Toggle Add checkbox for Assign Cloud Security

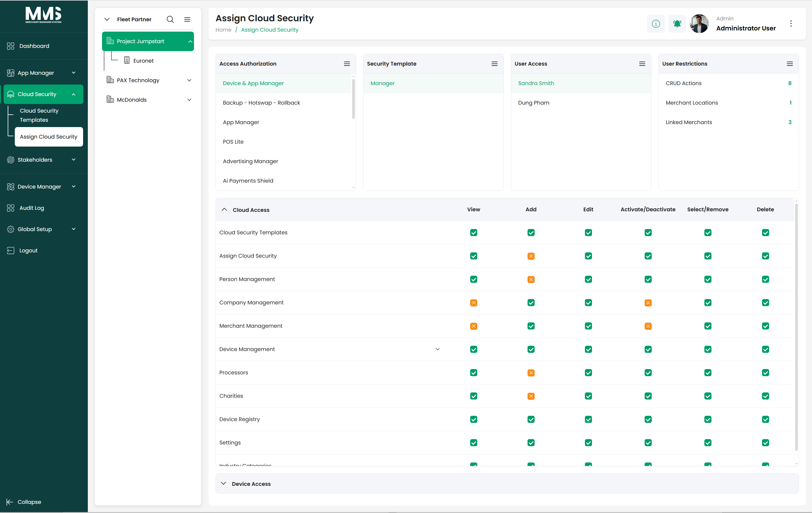(x=531, y=256)
